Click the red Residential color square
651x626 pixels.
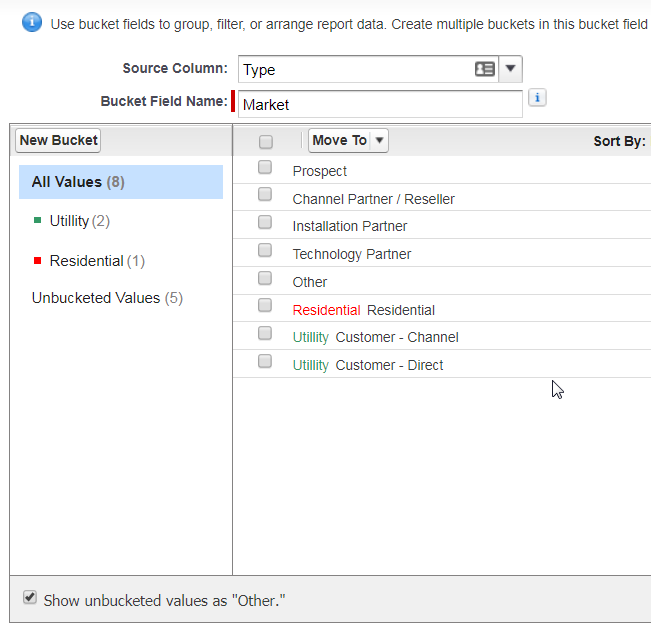[38, 261]
